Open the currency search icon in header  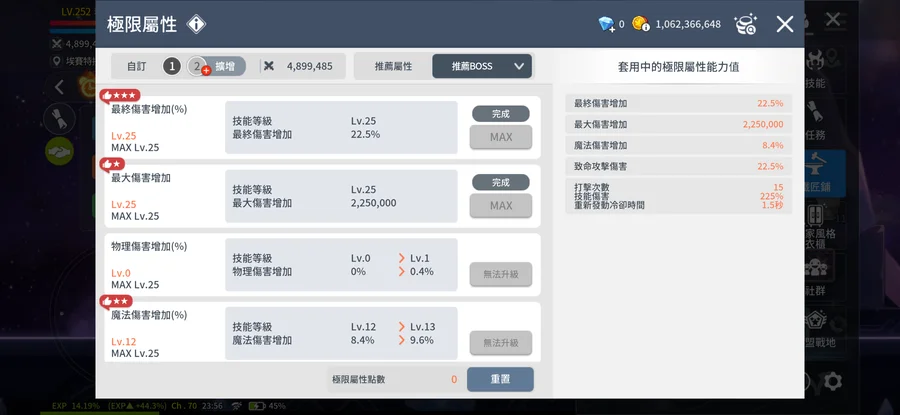(745, 24)
